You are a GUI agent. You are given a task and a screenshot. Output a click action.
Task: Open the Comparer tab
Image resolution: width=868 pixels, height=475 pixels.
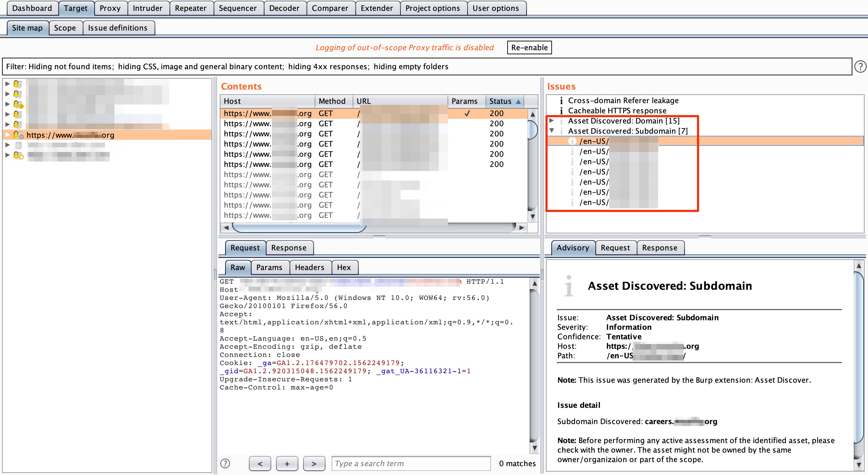330,8
